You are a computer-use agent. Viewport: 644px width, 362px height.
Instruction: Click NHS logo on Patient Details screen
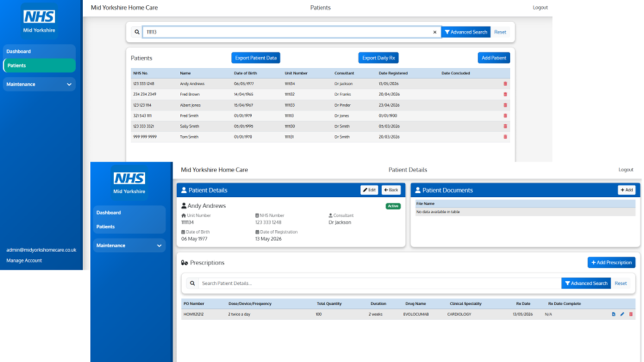[129, 181]
